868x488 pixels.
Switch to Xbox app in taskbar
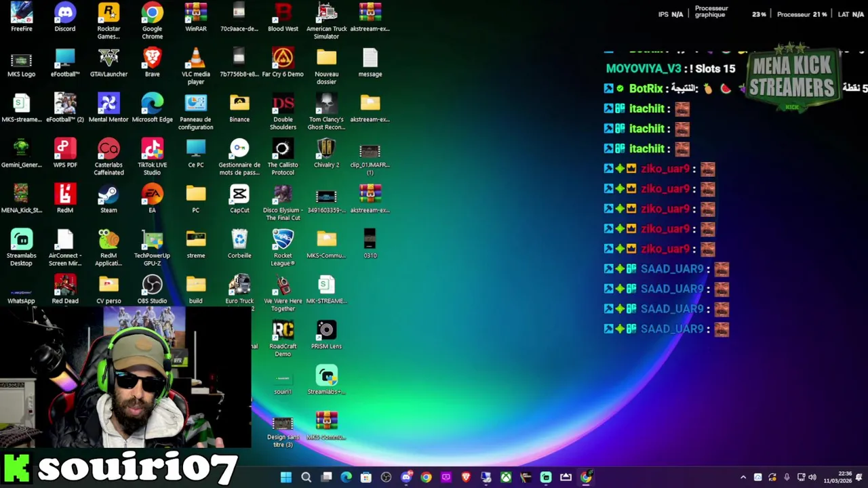pyautogui.click(x=506, y=477)
